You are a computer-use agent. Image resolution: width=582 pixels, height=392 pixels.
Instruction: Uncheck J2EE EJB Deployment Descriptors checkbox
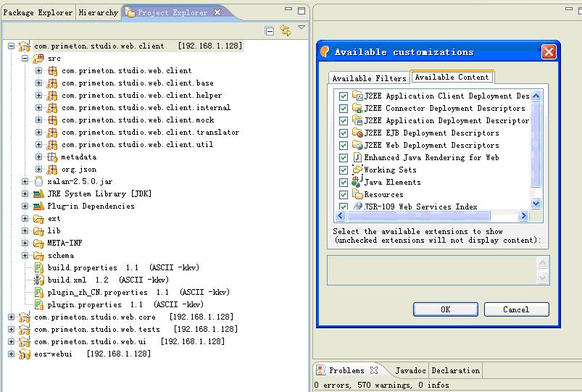pyautogui.click(x=344, y=133)
